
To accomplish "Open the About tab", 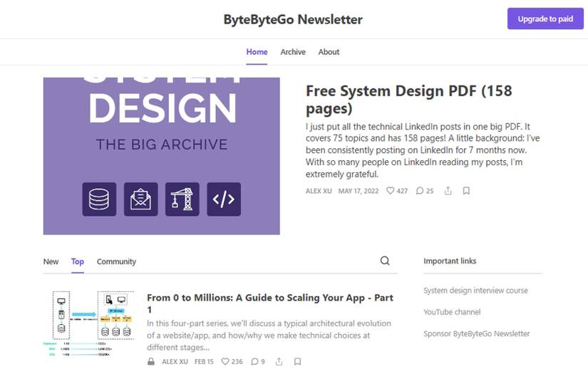I will pos(329,52).
